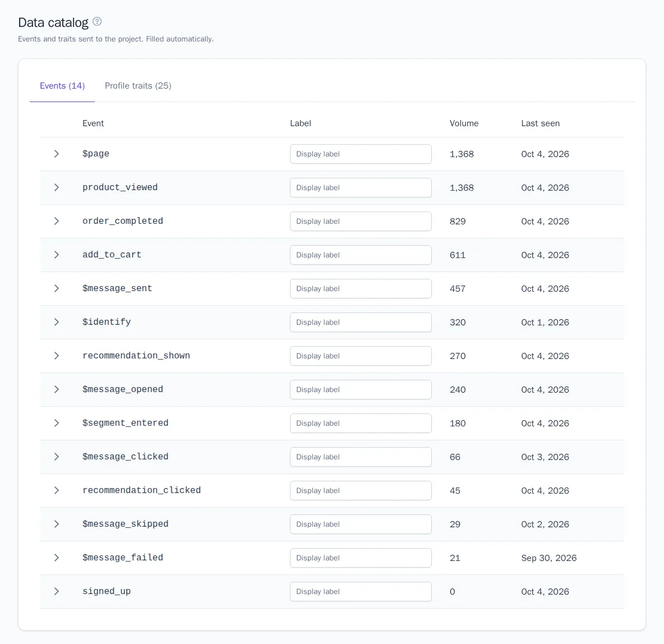Expand the $identify event row

pyautogui.click(x=56, y=322)
